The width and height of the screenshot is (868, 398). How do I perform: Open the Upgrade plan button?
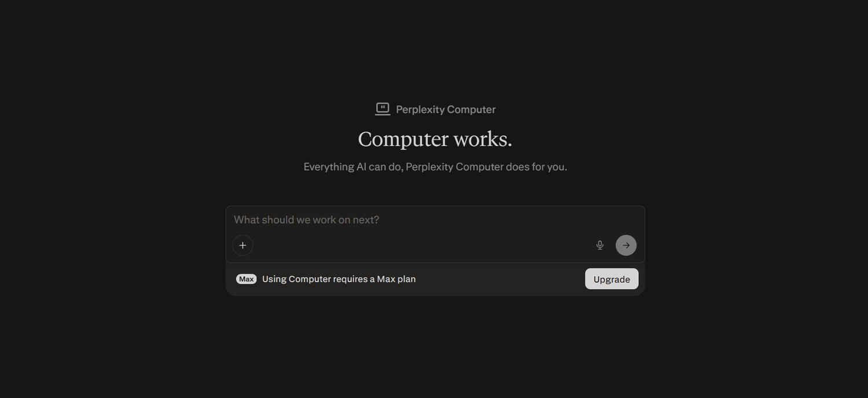coord(612,279)
